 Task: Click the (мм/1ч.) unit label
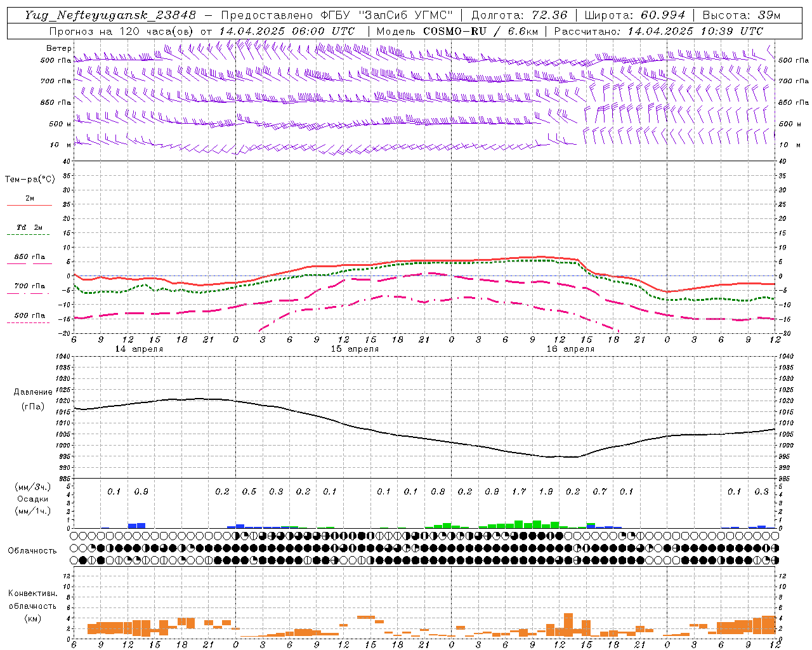click(32, 511)
